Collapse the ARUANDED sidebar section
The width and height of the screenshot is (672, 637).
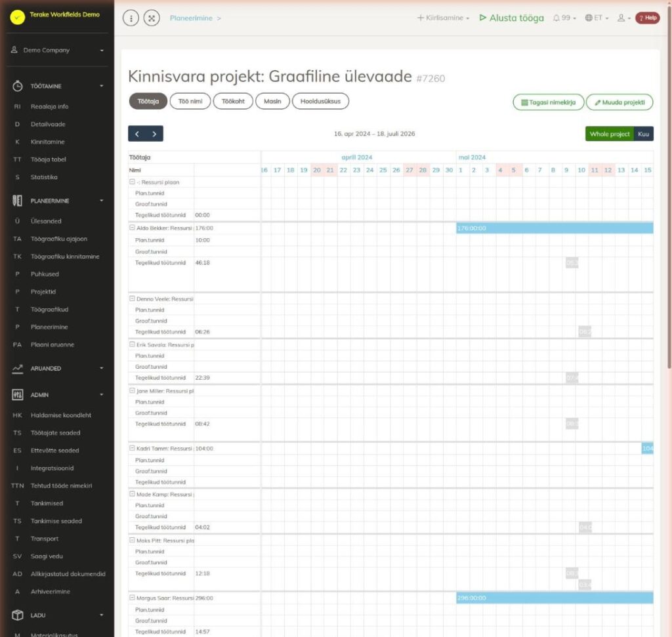57,369
